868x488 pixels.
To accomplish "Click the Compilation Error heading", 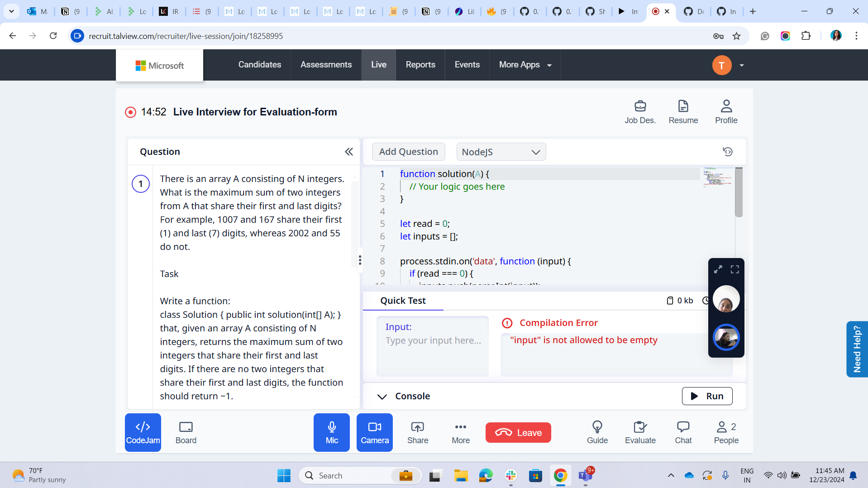I will tap(558, 323).
